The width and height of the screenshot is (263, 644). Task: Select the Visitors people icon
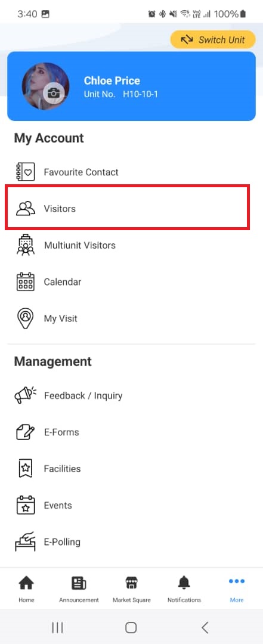click(x=25, y=209)
